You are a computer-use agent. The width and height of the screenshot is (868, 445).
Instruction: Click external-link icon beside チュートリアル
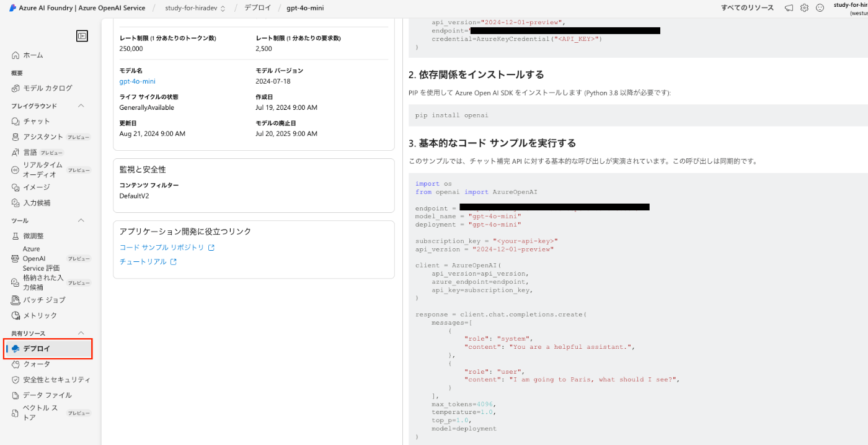pyautogui.click(x=174, y=262)
